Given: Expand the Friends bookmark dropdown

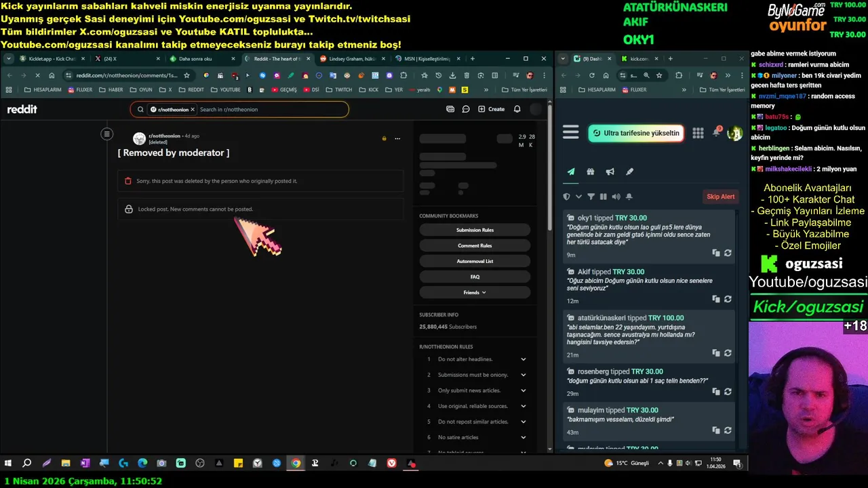Looking at the screenshot, I should point(475,292).
